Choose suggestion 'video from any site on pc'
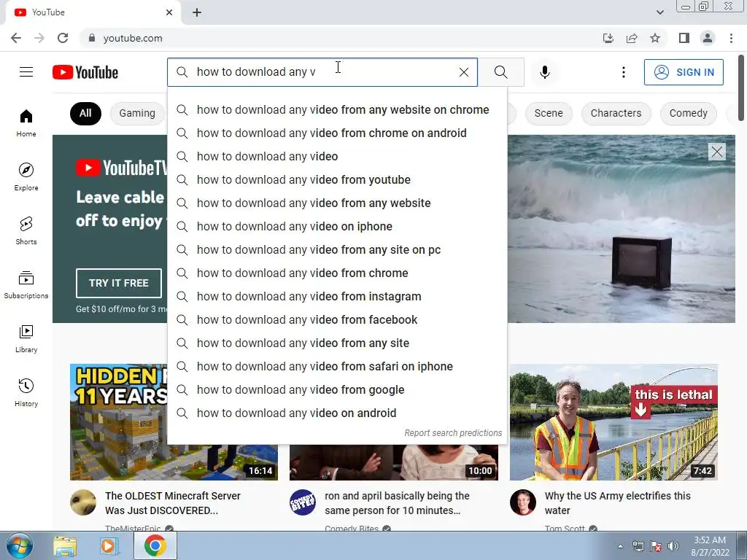The image size is (747, 560). [337, 249]
